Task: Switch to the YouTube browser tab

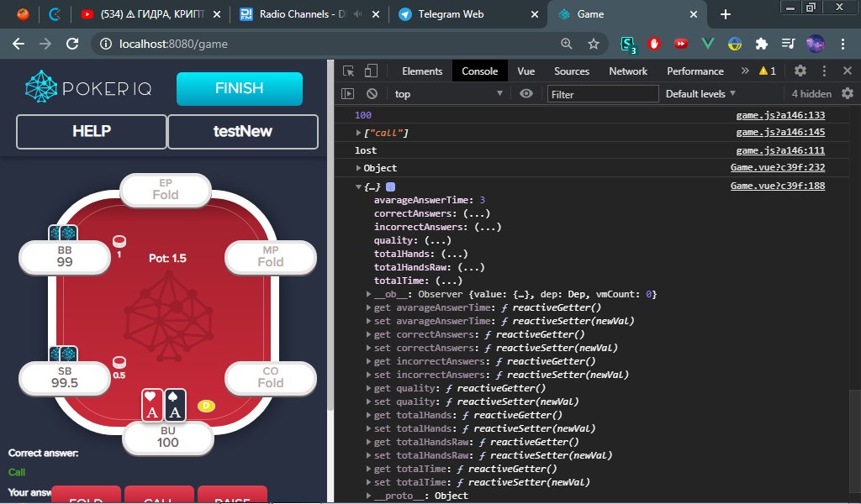Action: [x=151, y=14]
